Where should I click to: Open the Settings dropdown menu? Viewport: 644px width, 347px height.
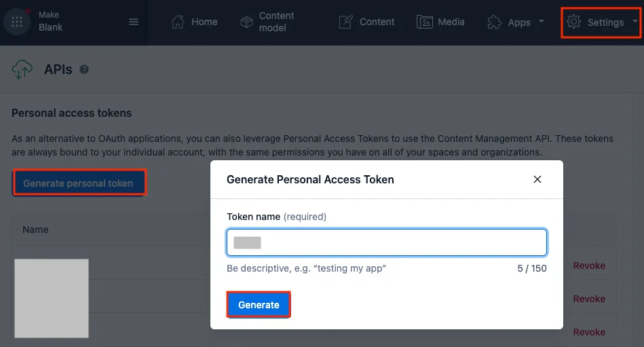(601, 22)
